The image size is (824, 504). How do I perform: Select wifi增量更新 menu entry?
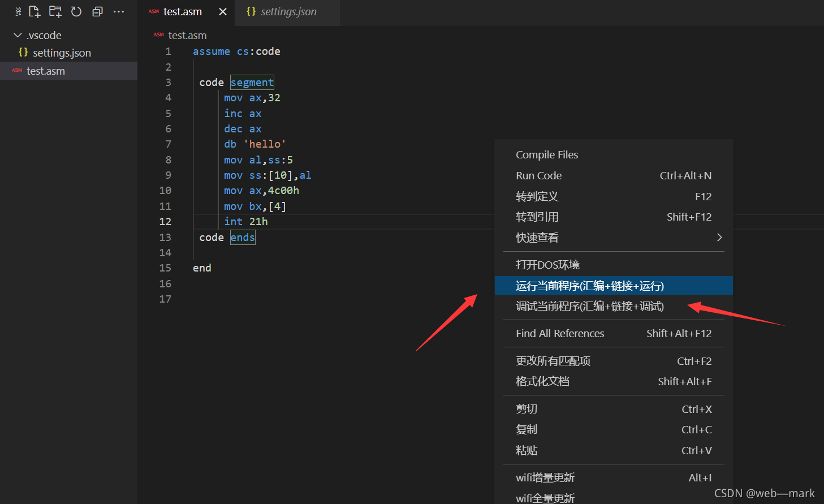coord(614,478)
